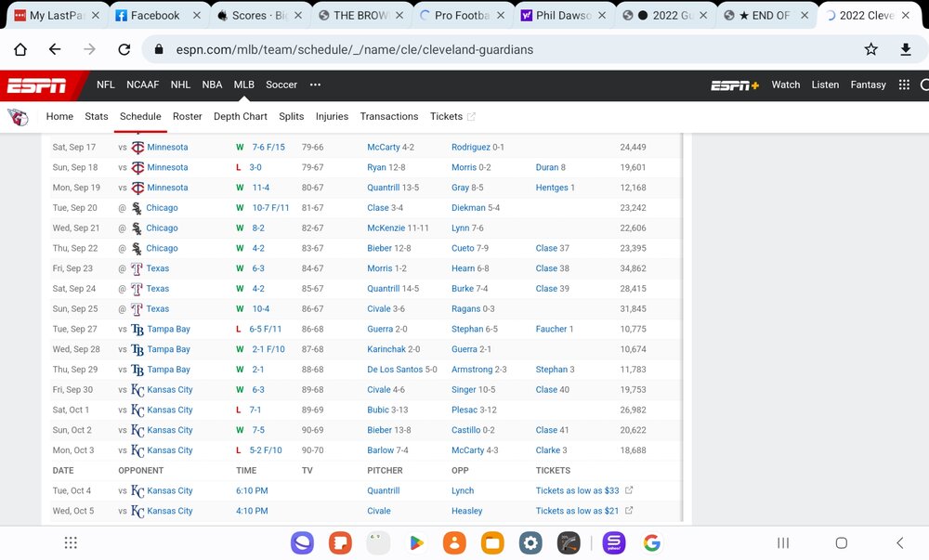Viewport: 929px width, 560px height.
Task: Open the Settings gear app in dock
Action: pos(530,543)
